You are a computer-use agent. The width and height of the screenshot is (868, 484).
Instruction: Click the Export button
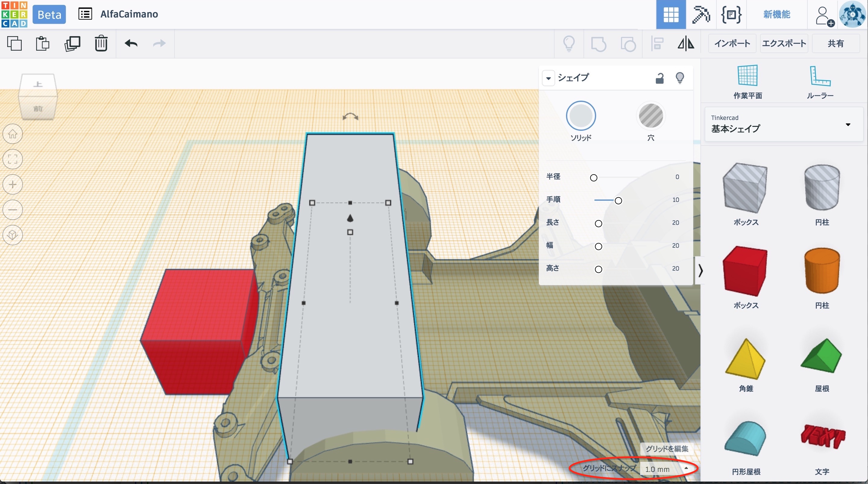784,43
